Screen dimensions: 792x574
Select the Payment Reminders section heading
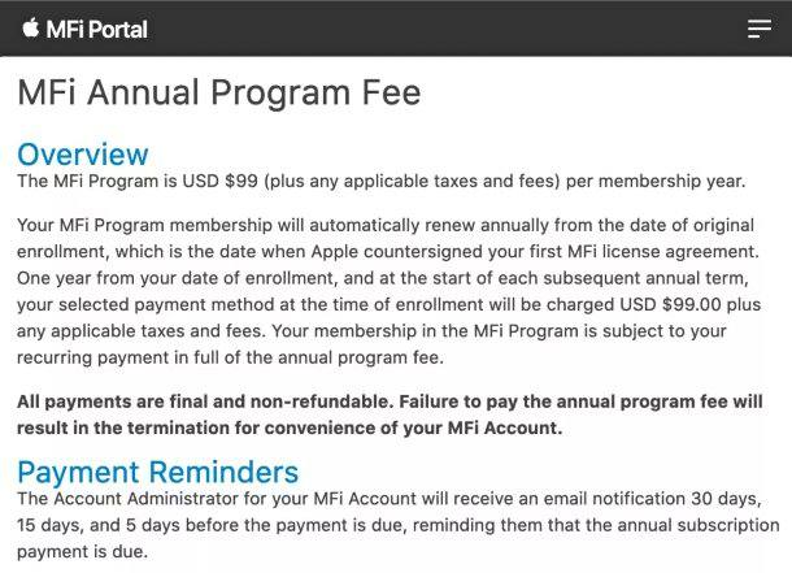(x=158, y=471)
